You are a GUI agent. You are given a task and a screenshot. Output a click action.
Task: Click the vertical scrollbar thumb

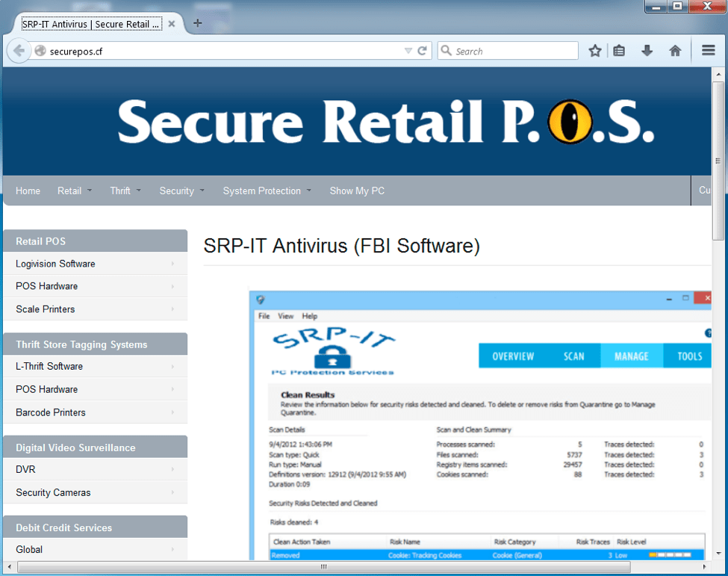718,161
